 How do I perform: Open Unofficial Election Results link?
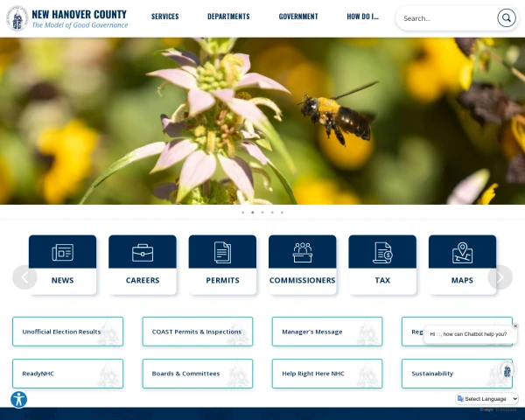pos(68,332)
